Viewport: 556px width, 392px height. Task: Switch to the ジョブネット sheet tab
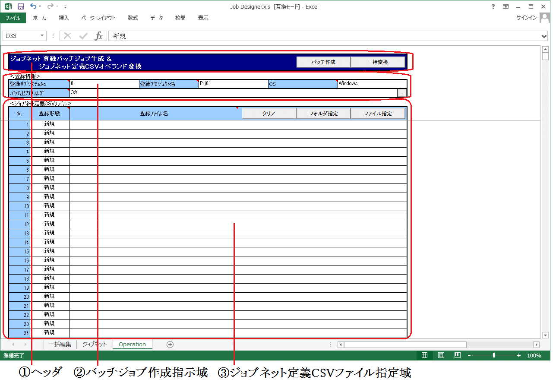point(94,344)
